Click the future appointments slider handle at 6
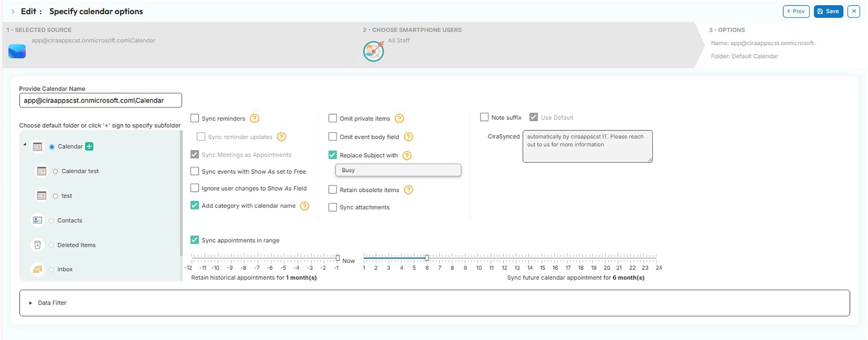The width and height of the screenshot is (868, 340). (x=427, y=258)
